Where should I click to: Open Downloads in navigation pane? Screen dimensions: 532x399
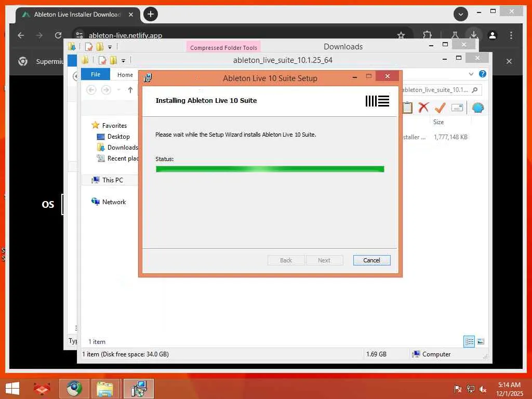123,147
